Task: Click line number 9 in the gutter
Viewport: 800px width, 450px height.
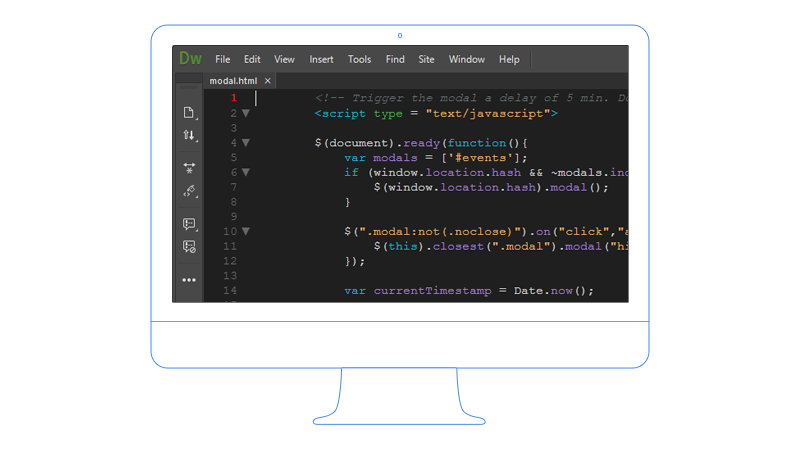Action: pyautogui.click(x=234, y=217)
